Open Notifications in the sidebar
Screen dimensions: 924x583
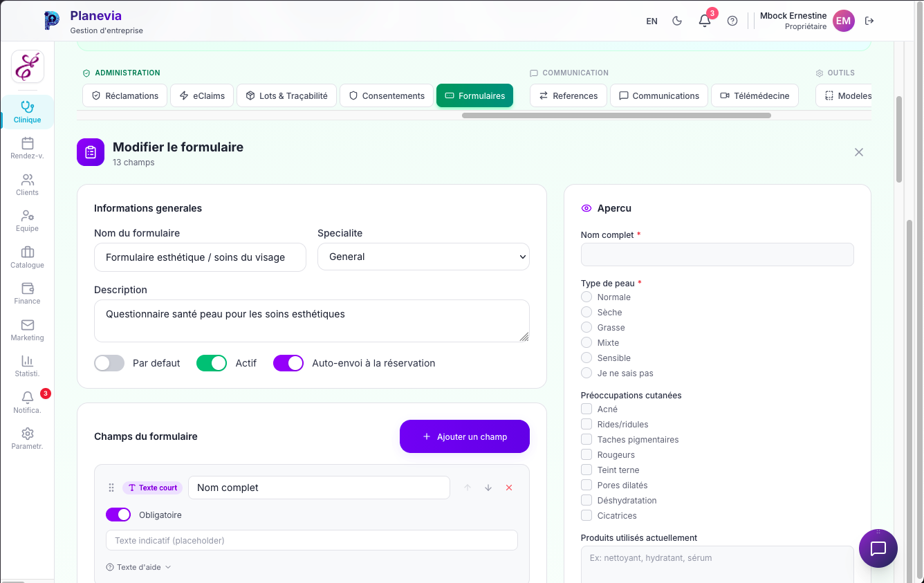pyautogui.click(x=27, y=402)
